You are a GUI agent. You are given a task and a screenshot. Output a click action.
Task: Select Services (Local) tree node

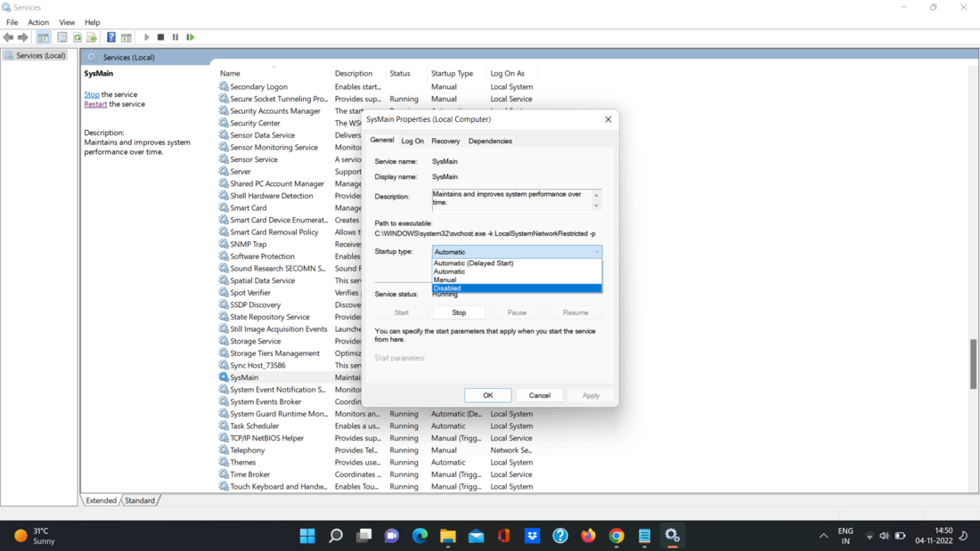tap(36, 55)
